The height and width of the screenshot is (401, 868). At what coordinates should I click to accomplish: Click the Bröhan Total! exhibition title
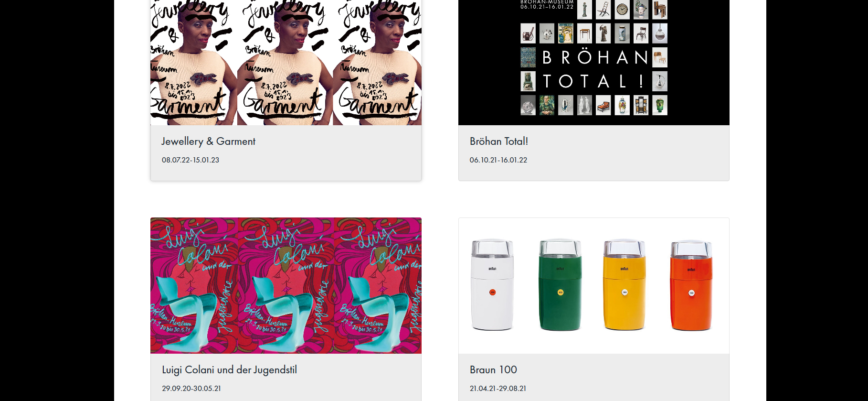tap(499, 141)
